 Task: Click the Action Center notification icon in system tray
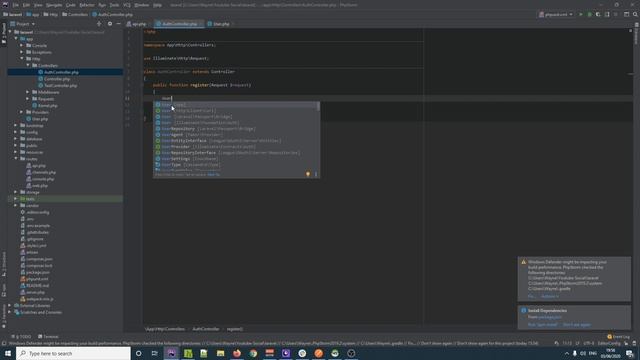[630, 353]
